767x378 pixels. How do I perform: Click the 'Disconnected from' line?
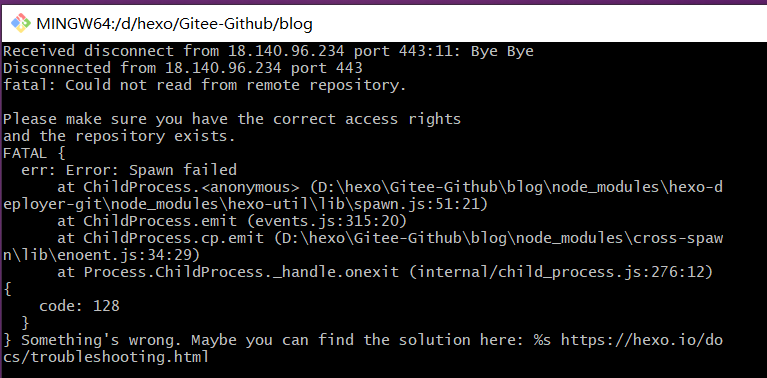[x=183, y=67]
